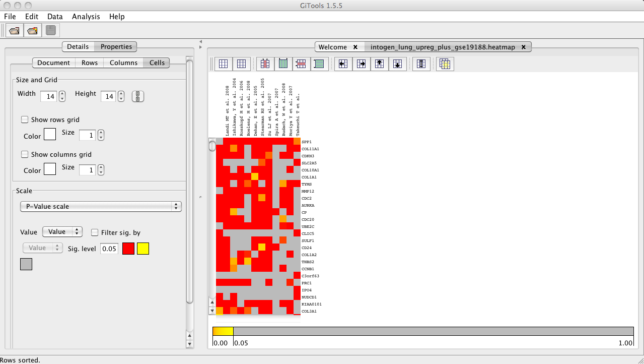Image resolution: width=644 pixels, height=364 pixels.
Task: Click the second folder open icon
Action: [x=33, y=30]
